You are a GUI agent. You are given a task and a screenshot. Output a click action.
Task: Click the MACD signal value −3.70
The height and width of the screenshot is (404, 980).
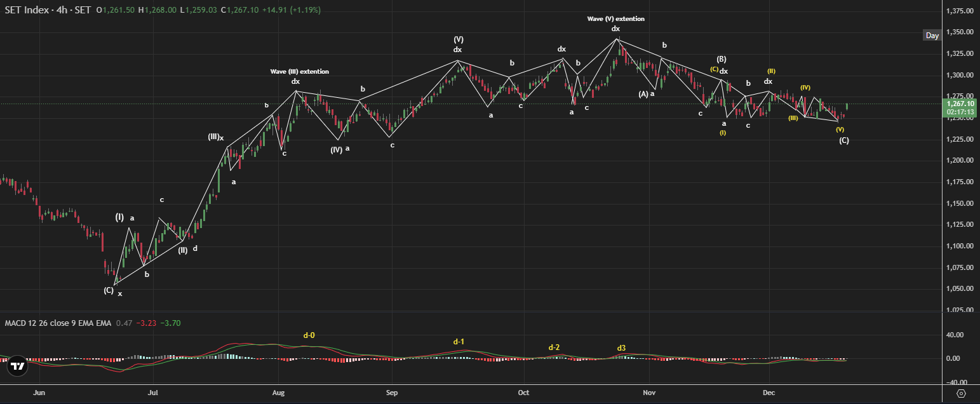tap(170, 323)
